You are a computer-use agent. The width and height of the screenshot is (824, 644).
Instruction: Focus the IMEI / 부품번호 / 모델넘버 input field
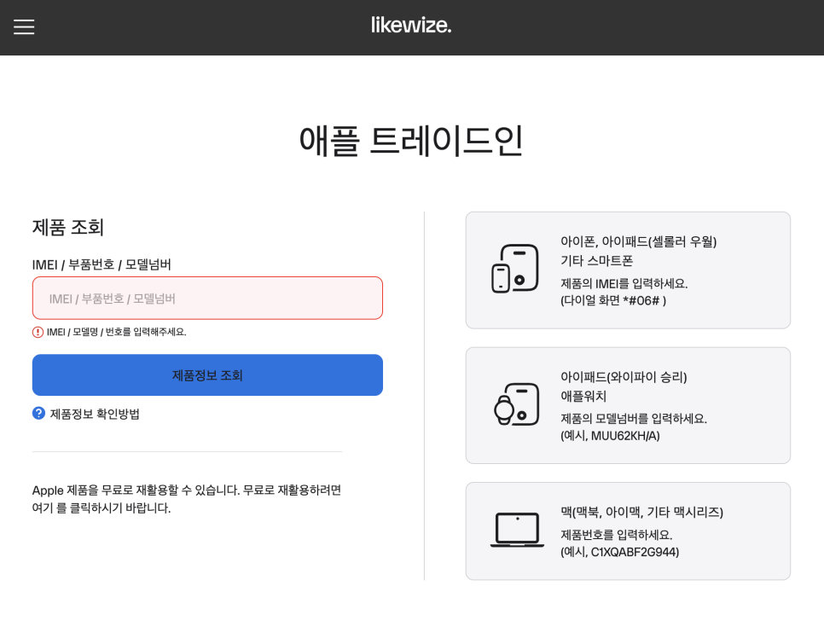point(207,298)
